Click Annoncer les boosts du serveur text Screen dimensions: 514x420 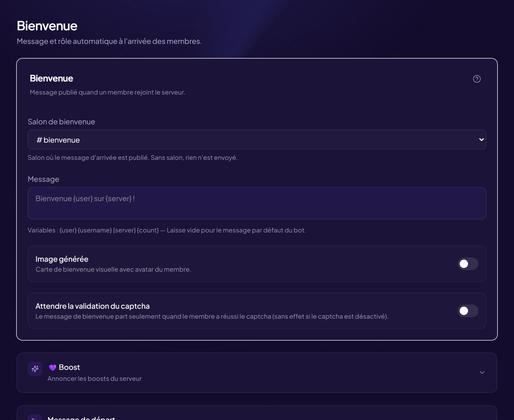pyautogui.click(x=95, y=378)
